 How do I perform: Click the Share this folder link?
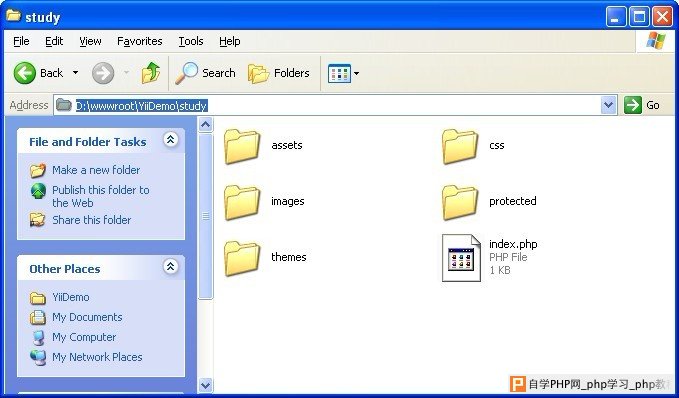(x=91, y=220)
